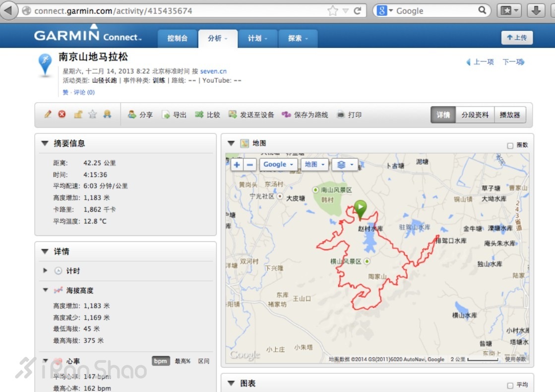The image size is (555, 392).
Task: Click the padlock privacy icon
Action: [x=78, y=114]
